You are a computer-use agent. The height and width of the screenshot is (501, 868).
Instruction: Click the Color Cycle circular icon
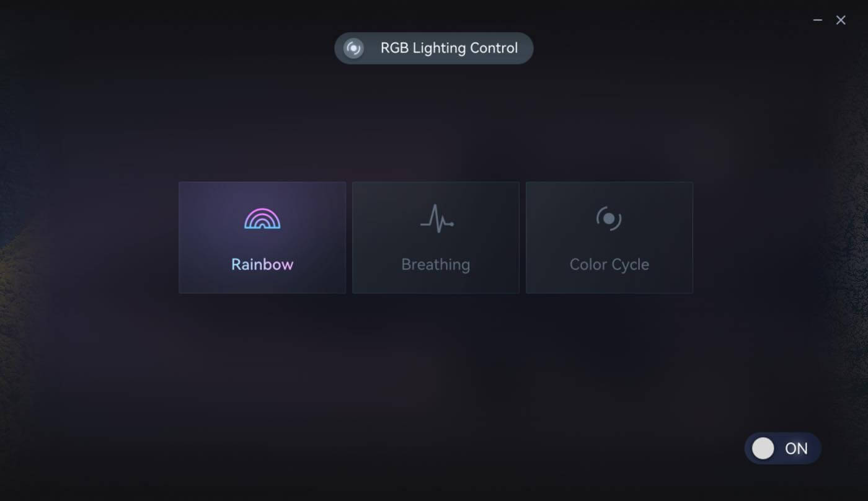[x=609, y=218]
